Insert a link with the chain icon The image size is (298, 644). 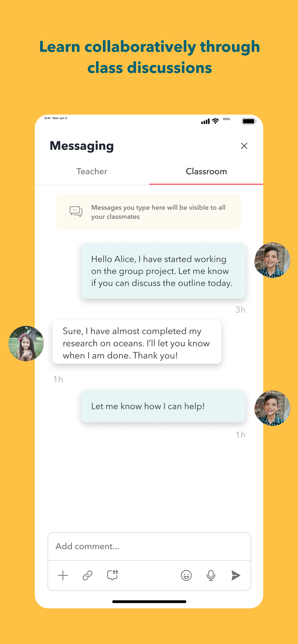pyautogui.click(x=87, y=575)
